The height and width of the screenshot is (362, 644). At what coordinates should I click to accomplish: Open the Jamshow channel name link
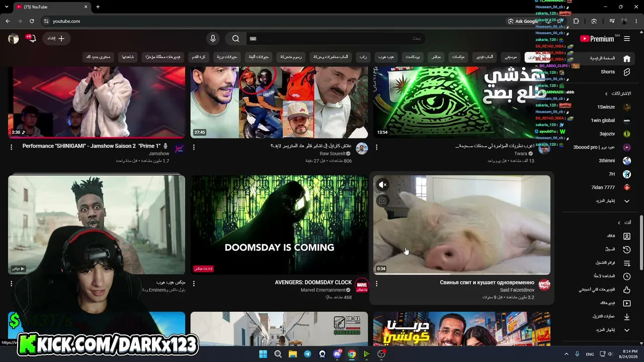pos(159,154)
